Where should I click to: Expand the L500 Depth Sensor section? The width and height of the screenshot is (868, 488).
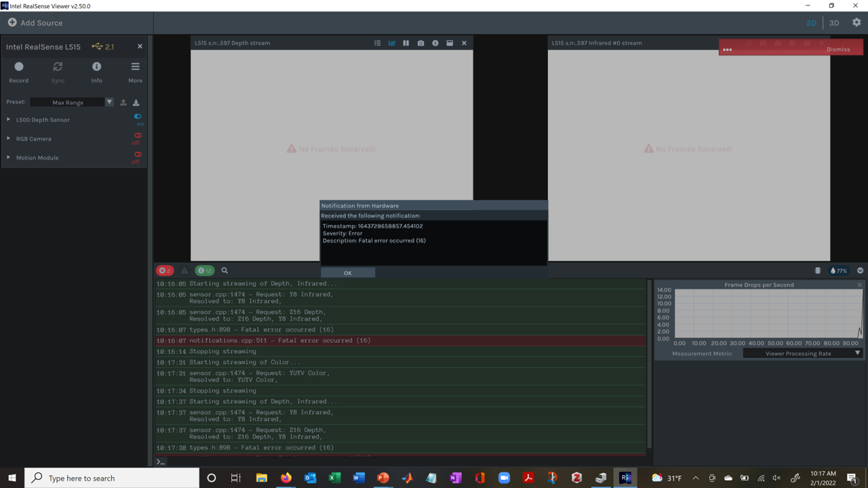click(x=8, y=119)
